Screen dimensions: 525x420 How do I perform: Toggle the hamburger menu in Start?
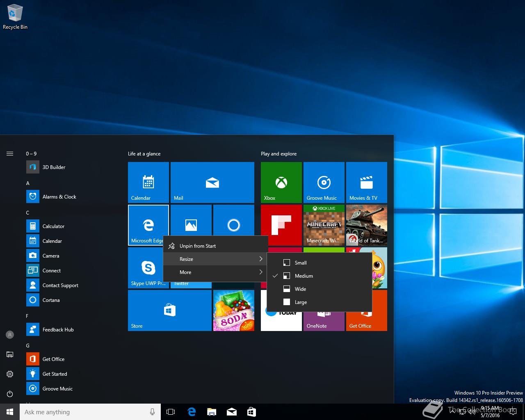pos(10,154)
